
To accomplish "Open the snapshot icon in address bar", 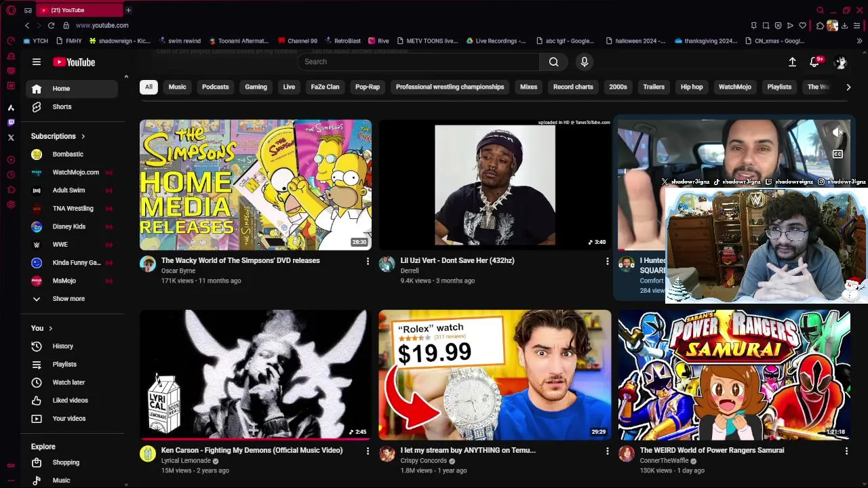I will [x=766, y=26].
